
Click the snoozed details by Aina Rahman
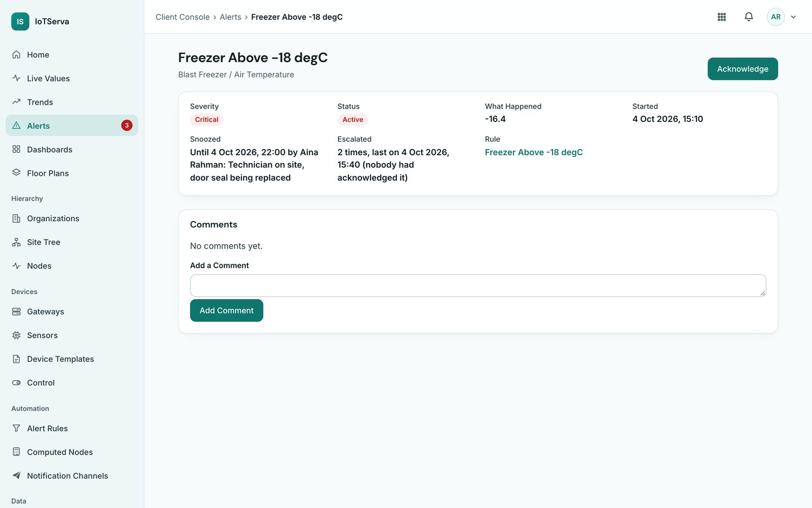(254, 165)
